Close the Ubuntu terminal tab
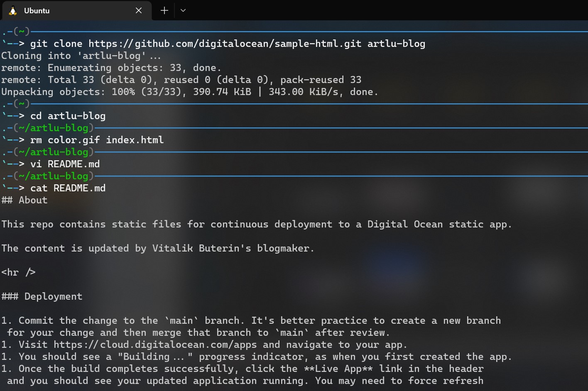 (139, 10)
